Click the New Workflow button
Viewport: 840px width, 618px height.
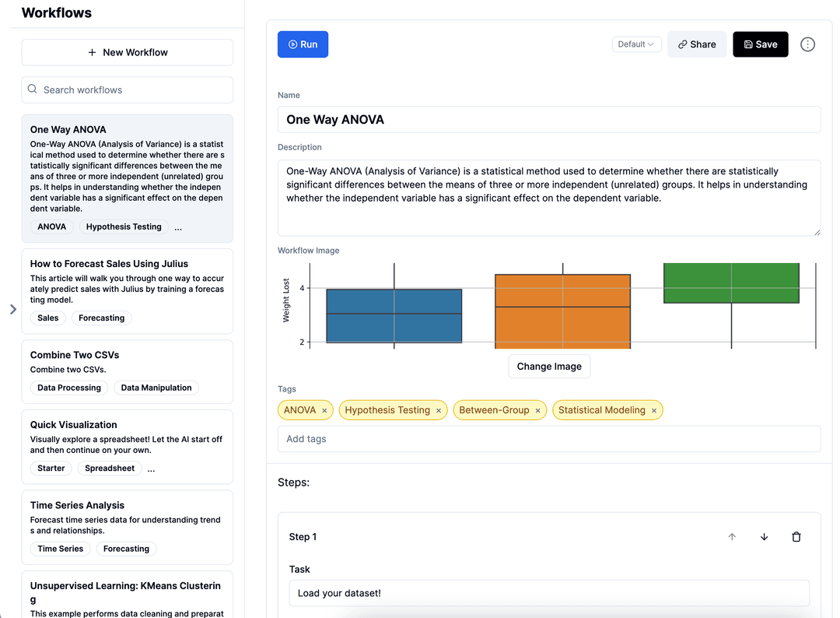[x=128, y=52]
